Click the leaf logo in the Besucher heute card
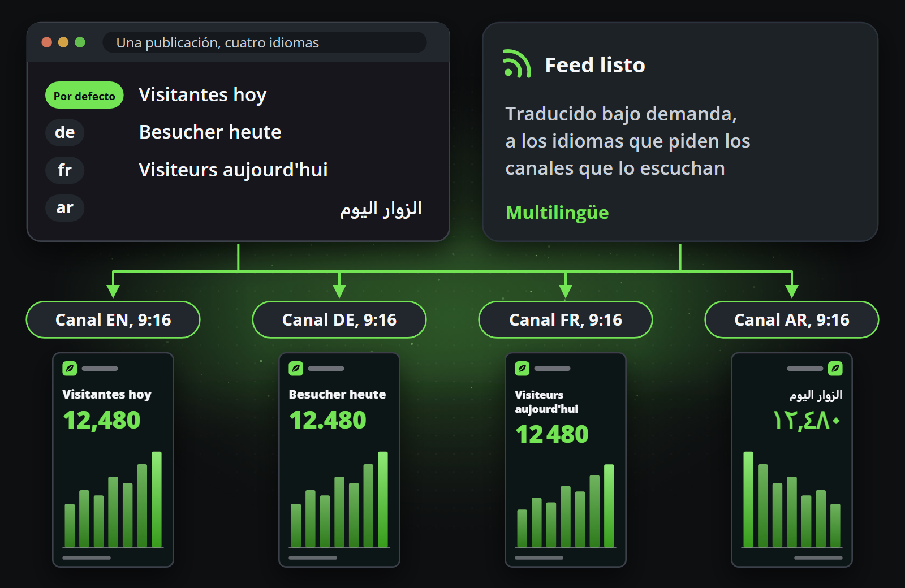 pos(296,369)
